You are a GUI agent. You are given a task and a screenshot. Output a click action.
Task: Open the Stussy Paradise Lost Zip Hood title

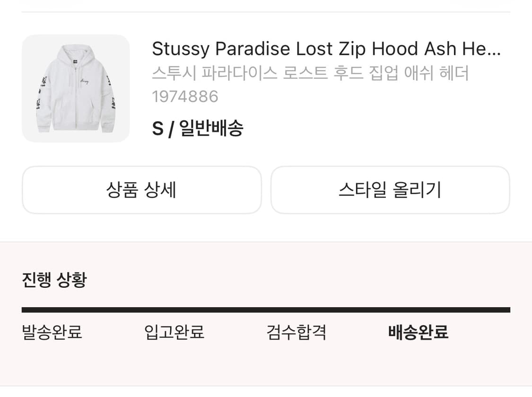326,49
